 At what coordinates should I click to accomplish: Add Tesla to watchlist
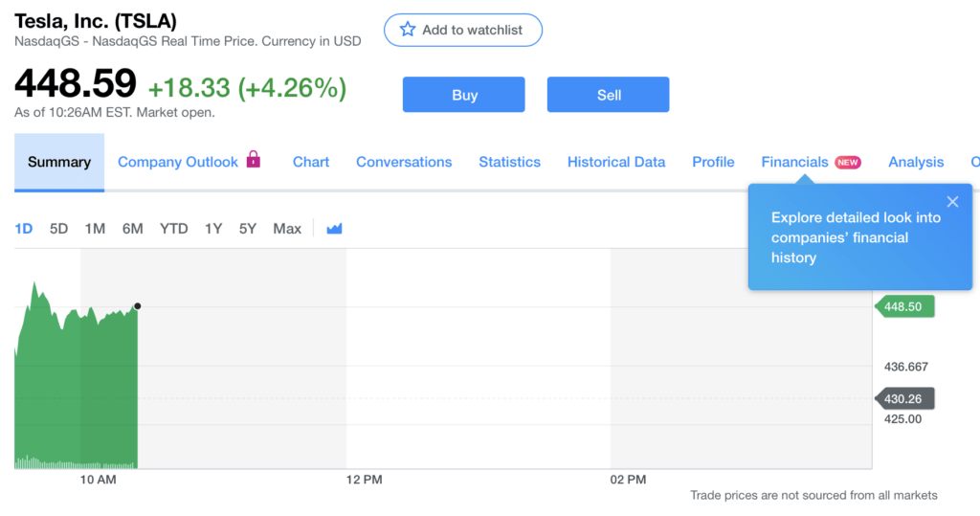point(463,30)
